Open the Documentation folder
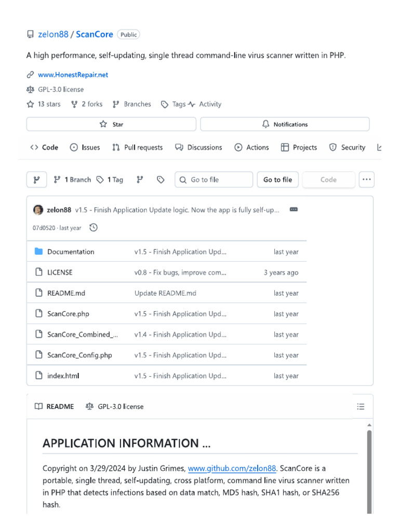Screen dimensions: 399x532 pyautogui.click(x=71, y=252)
